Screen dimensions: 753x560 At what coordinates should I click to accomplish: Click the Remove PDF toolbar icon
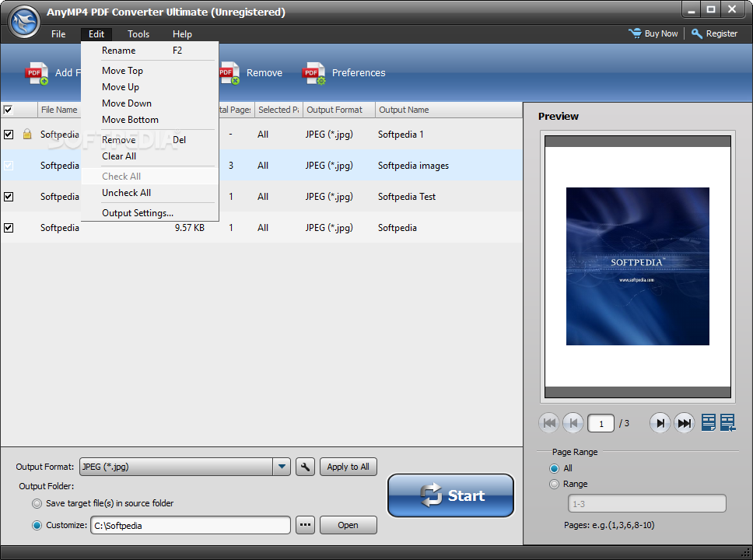[229, 73]
